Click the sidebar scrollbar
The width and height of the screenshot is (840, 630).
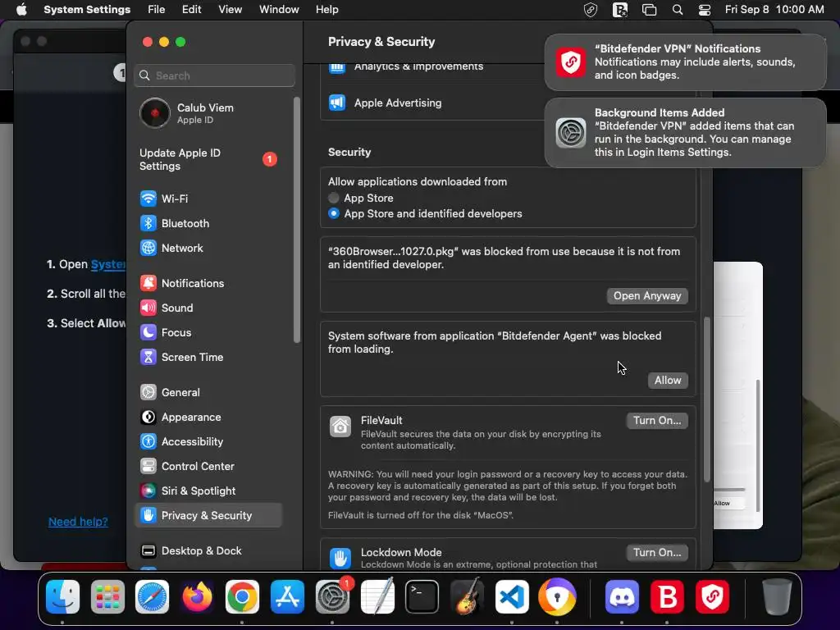tap(297, 220)
